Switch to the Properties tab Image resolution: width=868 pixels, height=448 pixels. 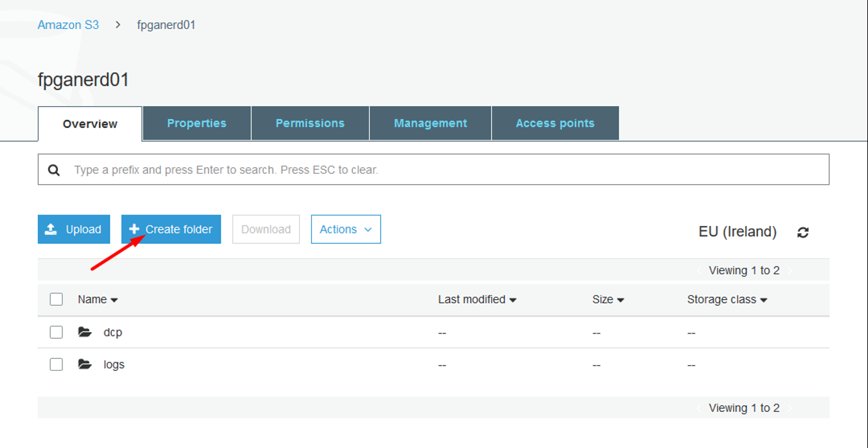197,123
